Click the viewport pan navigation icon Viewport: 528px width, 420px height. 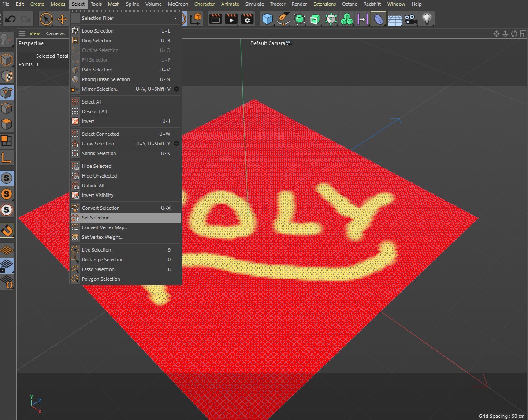click(x=496, y=33)
